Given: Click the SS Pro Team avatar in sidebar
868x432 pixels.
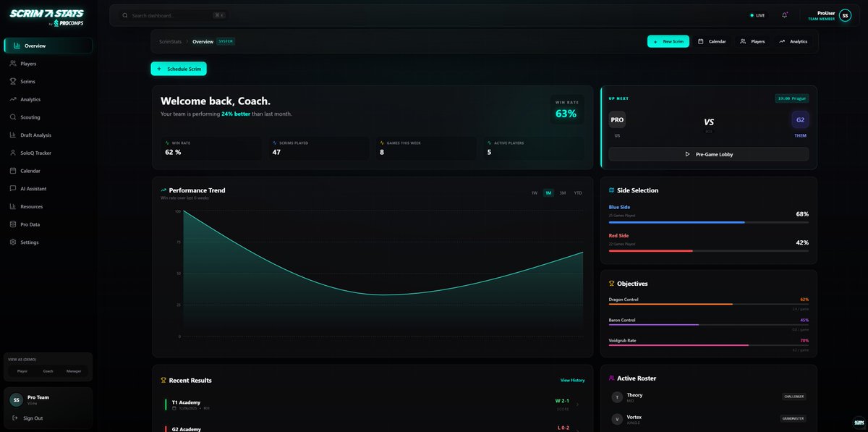Looking at the screenshot, I should [16, 399].
